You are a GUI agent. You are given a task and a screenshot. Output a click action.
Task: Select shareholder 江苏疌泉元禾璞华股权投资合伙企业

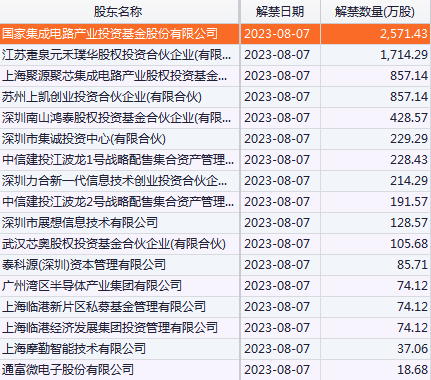[x=116, y=55]
